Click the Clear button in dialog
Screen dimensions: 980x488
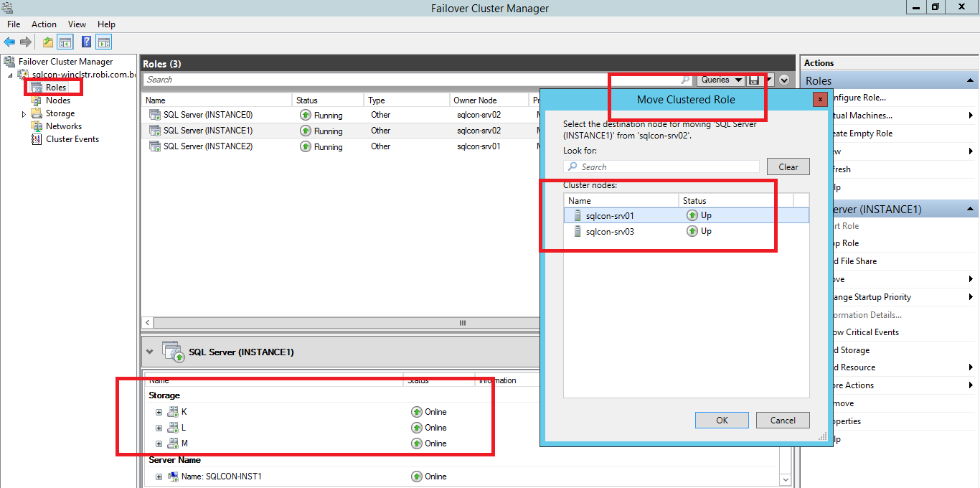[x=788, y=166]
